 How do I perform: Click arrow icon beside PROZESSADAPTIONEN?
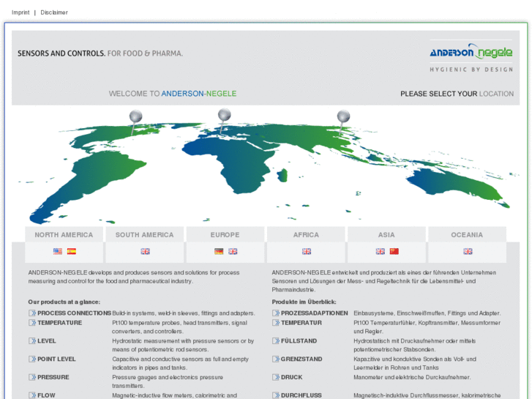pyautogui.click(x=276, y=313)
